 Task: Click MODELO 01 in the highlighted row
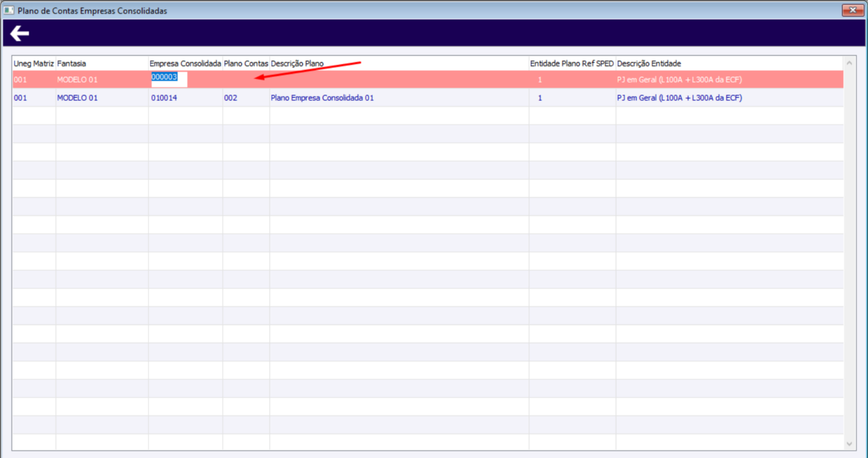tap(77, 80)
